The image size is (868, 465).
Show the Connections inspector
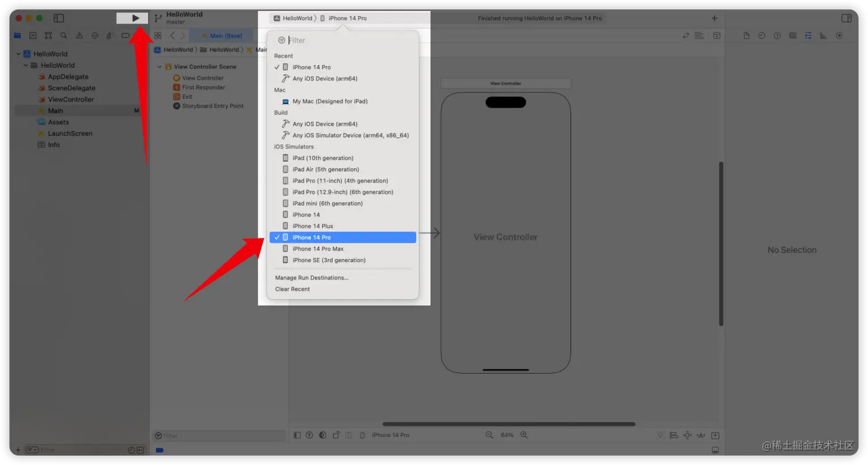point(839,36)
